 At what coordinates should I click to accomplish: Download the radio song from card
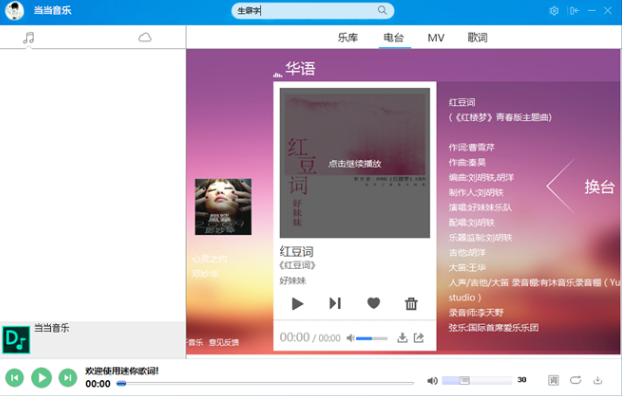click(x=402, y=338)
